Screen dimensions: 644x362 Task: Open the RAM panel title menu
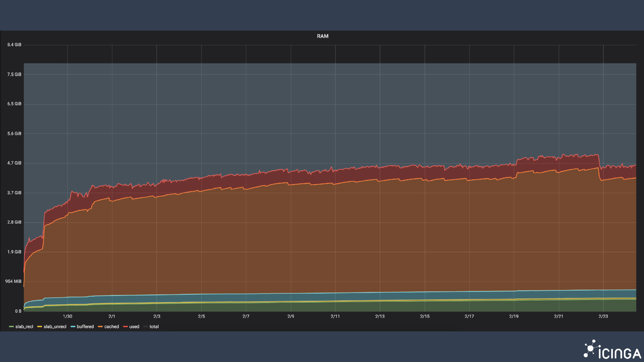pyautogui.click(x=322, y=36)
